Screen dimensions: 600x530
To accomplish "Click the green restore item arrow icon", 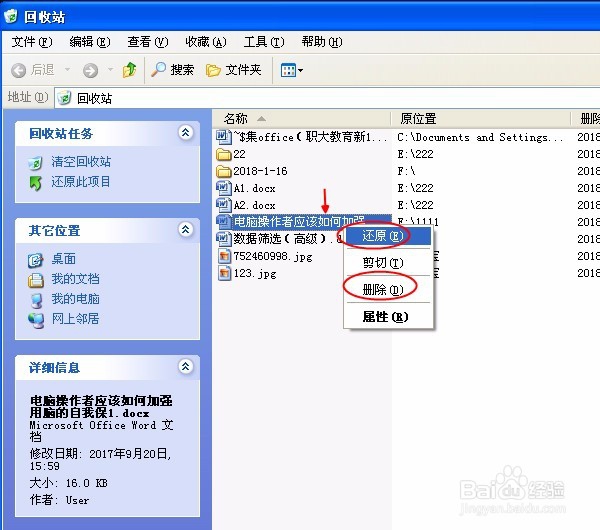I will tap(35, 183).
